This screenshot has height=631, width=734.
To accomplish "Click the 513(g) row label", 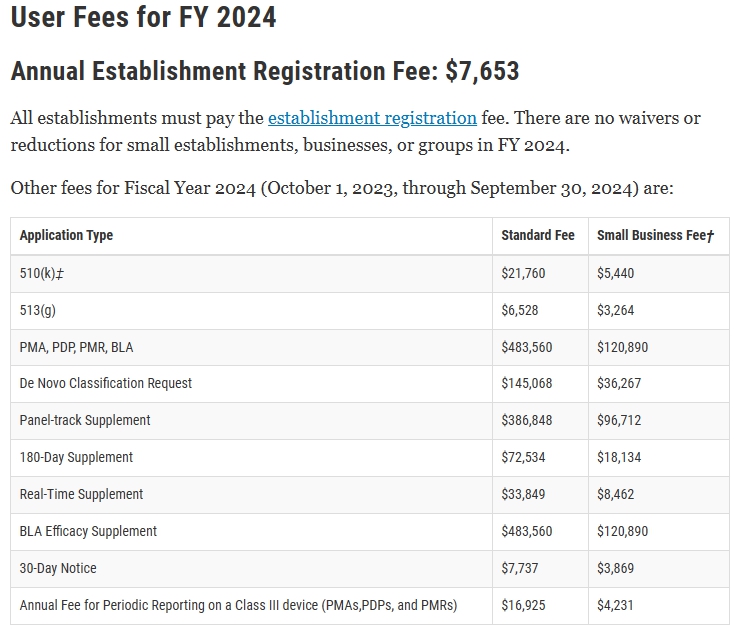I will 37,310.
